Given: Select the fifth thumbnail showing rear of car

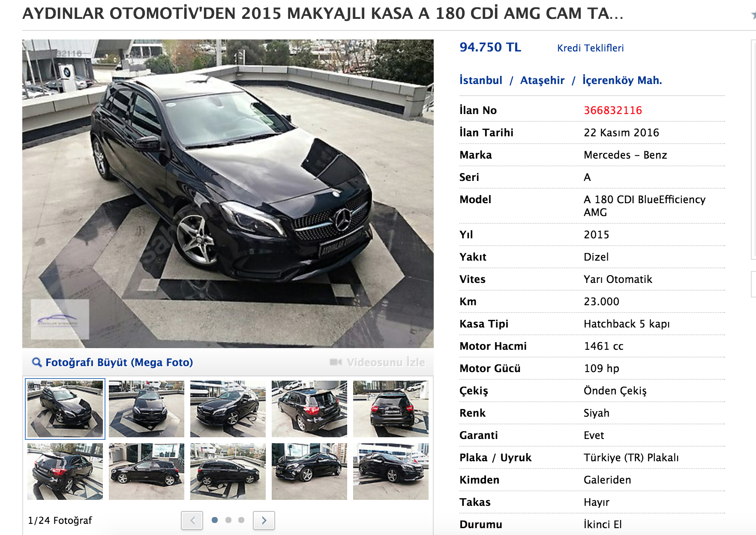Looking at the screenshot, I should pos(391,409).
